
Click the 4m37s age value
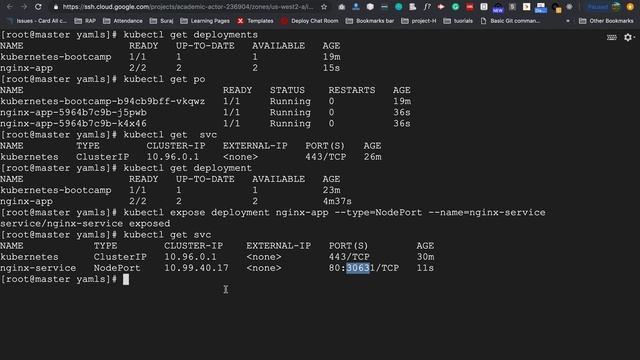337,201
